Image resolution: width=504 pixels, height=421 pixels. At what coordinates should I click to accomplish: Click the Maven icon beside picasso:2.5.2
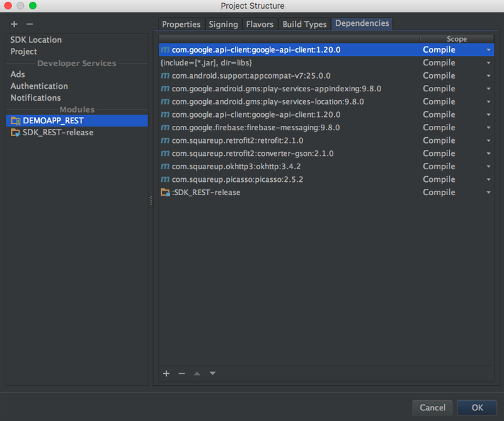tap(165, 179)
